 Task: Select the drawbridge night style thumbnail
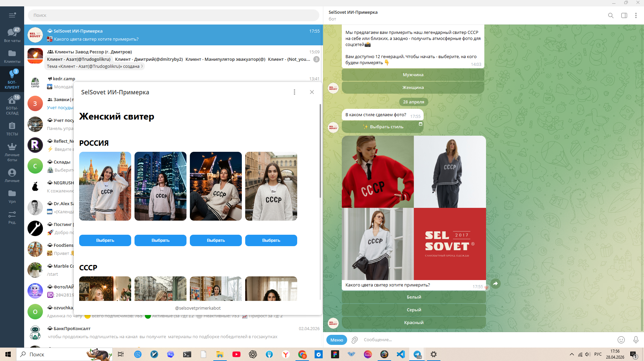coord(216,186)
